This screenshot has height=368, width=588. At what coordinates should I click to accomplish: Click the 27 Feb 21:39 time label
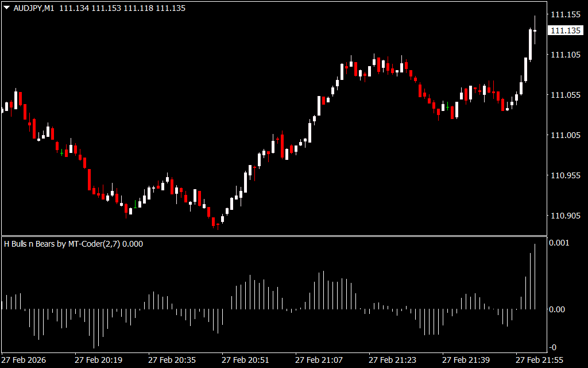(x=466, y=360)
